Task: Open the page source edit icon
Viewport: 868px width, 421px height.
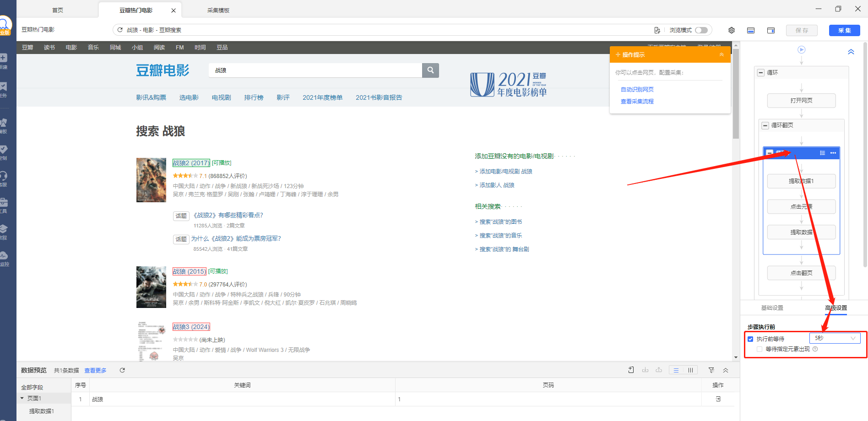Action: click(x=657, y=30)
